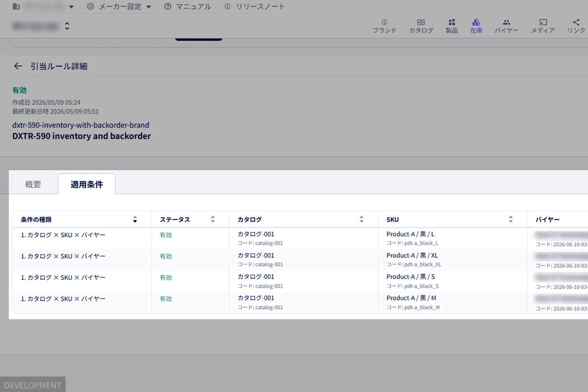588x392 pixels.
Task: Click dxtr-590-inventory-with-backorder-brand code text
Action: [81, 125]
